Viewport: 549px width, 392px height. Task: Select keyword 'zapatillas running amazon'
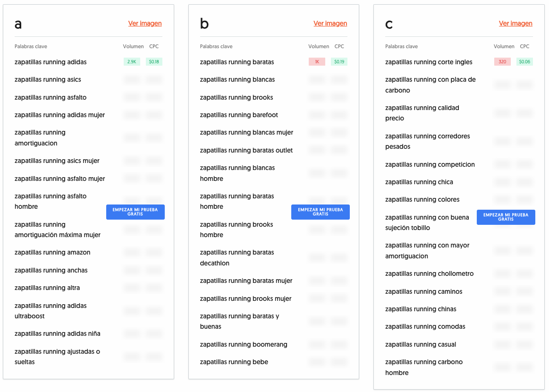point(52,253)
